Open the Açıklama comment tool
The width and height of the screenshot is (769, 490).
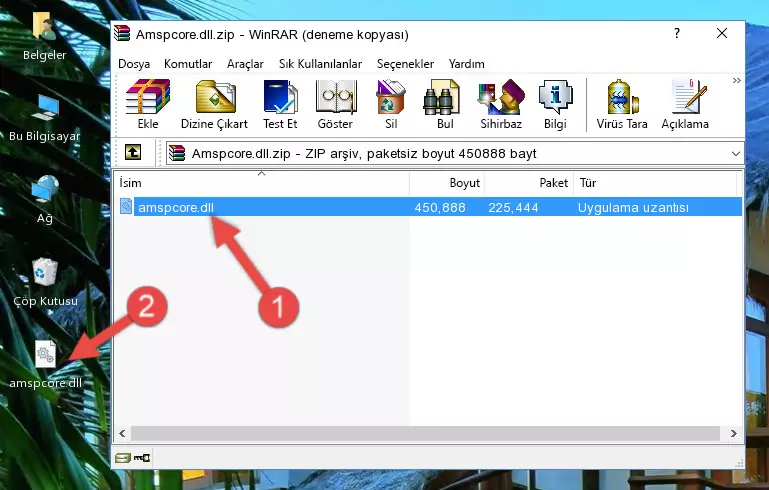pyautogui.click(x=685, y=104)
